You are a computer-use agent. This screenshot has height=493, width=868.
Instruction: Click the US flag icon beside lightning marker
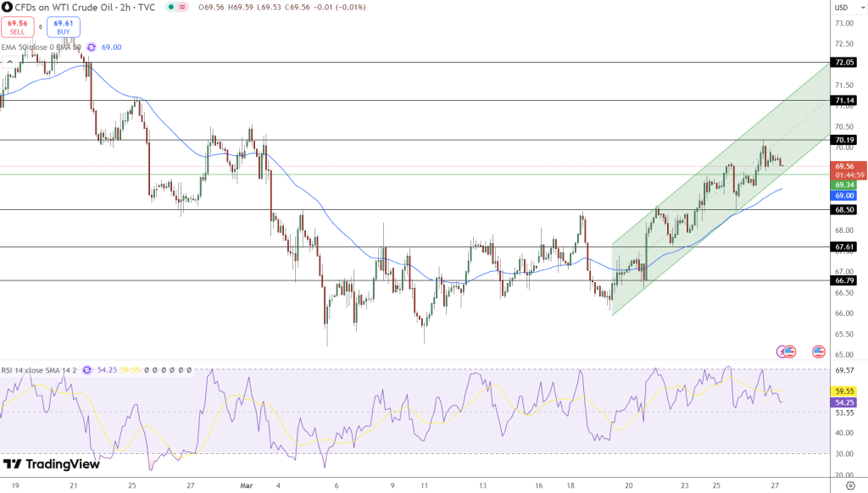(x=790, y=351)
